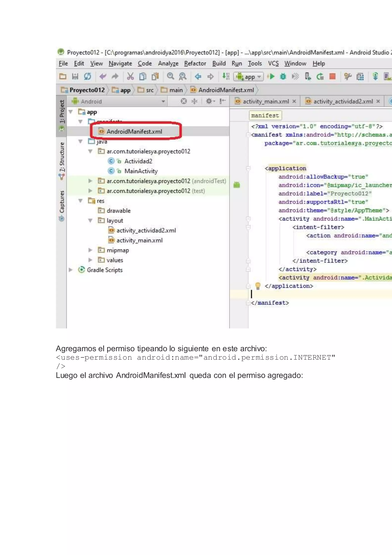This screenshot has height=555, width=392.
Task: Click the Copy icon in toolbar
Action: click(x=143, y=76)
